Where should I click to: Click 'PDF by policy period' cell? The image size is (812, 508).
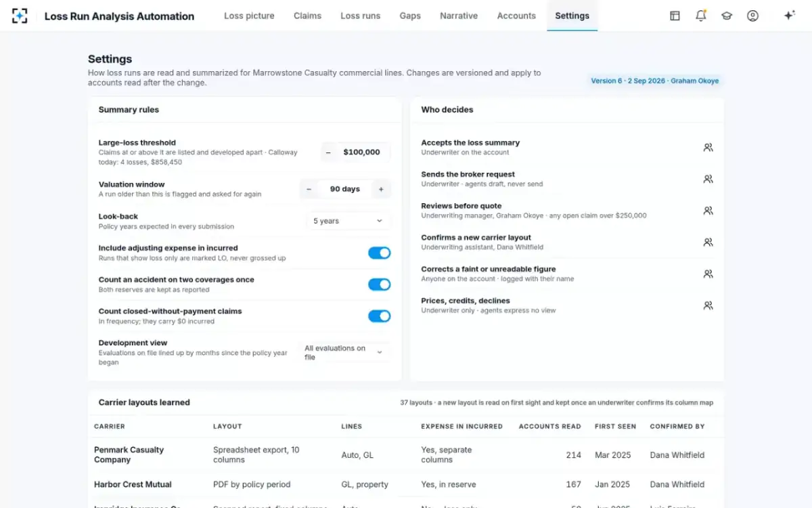252,484
